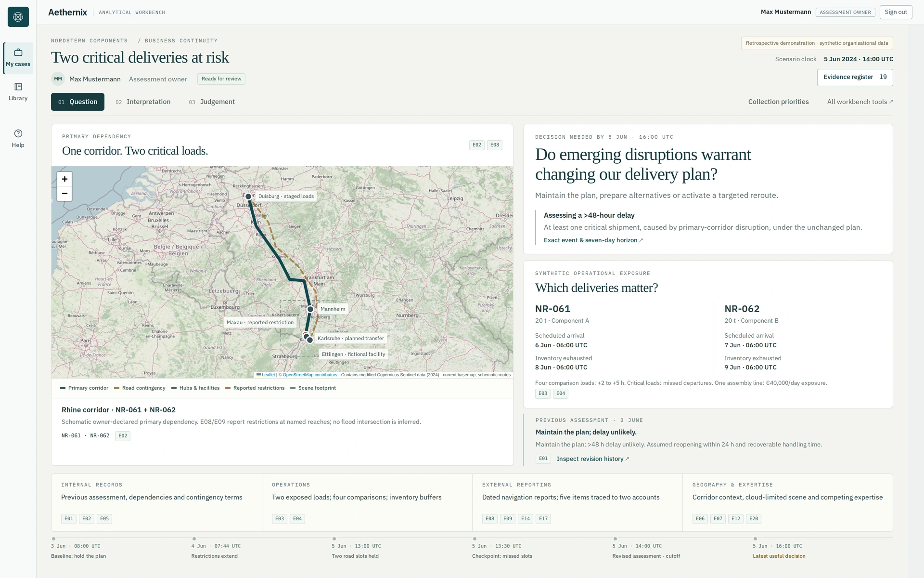Viewport: 924px width, 578px height.
Task: Open the Help sidebar item
Action: point(18,139)
